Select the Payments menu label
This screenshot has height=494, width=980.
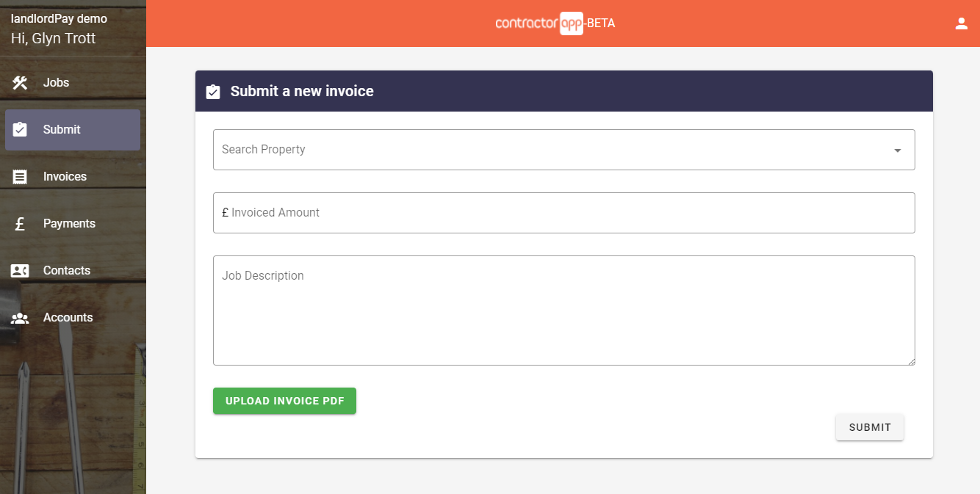[69, 224]
